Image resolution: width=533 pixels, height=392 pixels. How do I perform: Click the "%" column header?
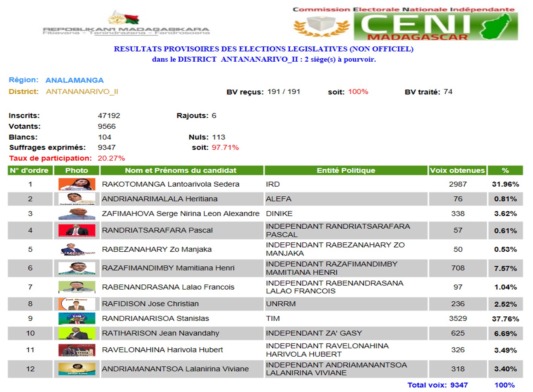[x=505, y=170]
